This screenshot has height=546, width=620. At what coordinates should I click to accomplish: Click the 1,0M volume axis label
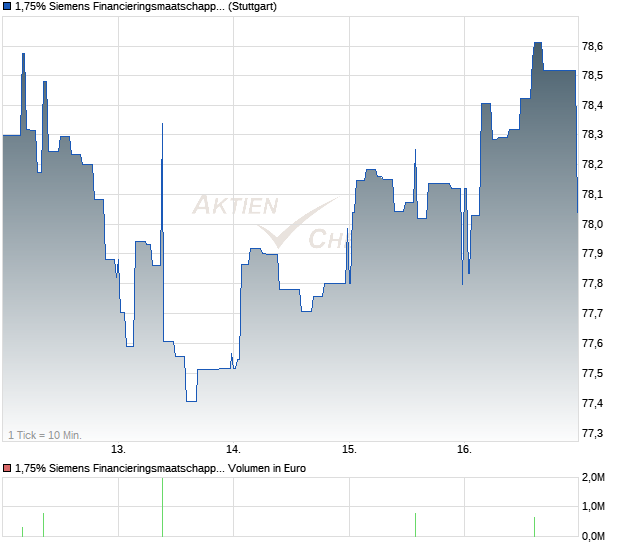593,508
